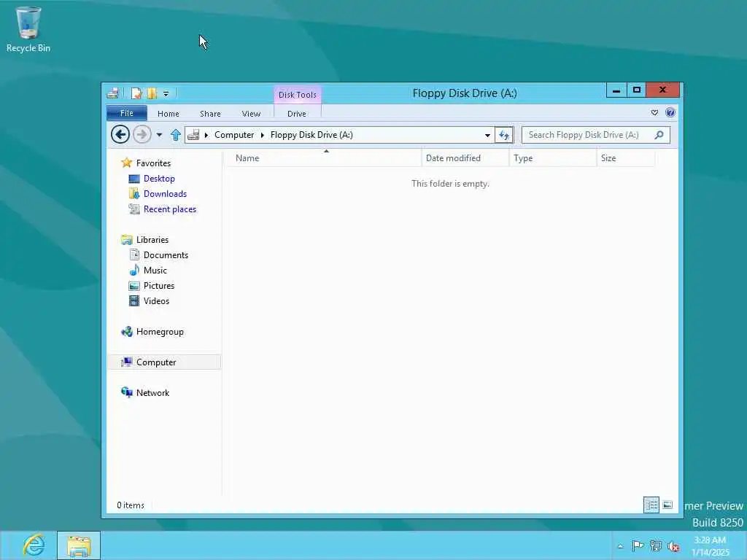Sort by the Type column header

click(x=553, y=158)
